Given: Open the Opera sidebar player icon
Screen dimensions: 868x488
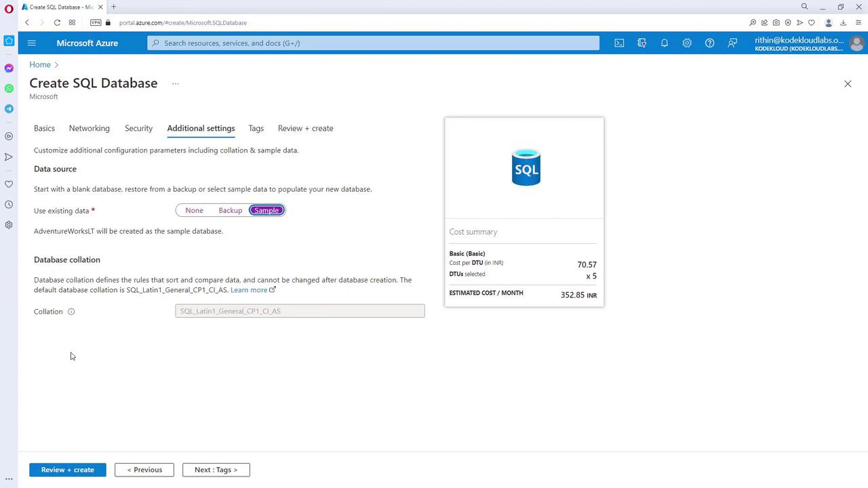Looking at the screenshot, I should pyautogui.click(x=9, y=136).
